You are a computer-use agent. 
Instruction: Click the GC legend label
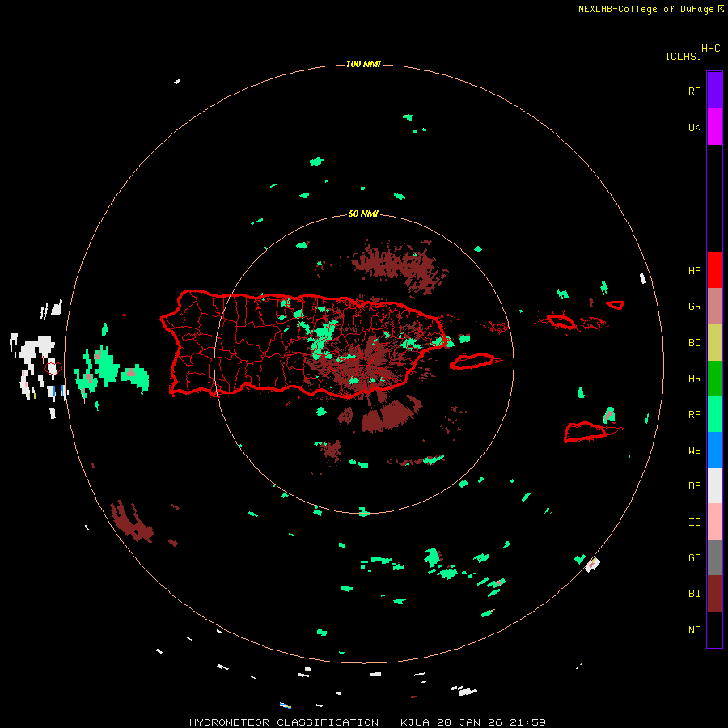click(694, 558)
